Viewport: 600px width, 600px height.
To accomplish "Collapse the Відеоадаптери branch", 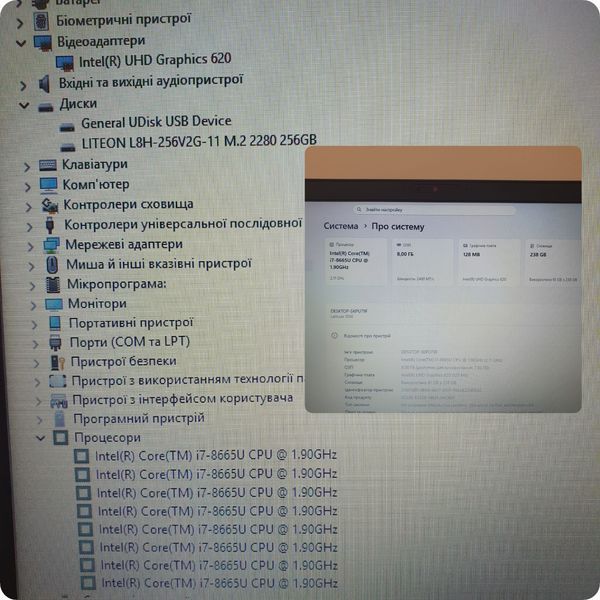I will click(x=21, y=43).
